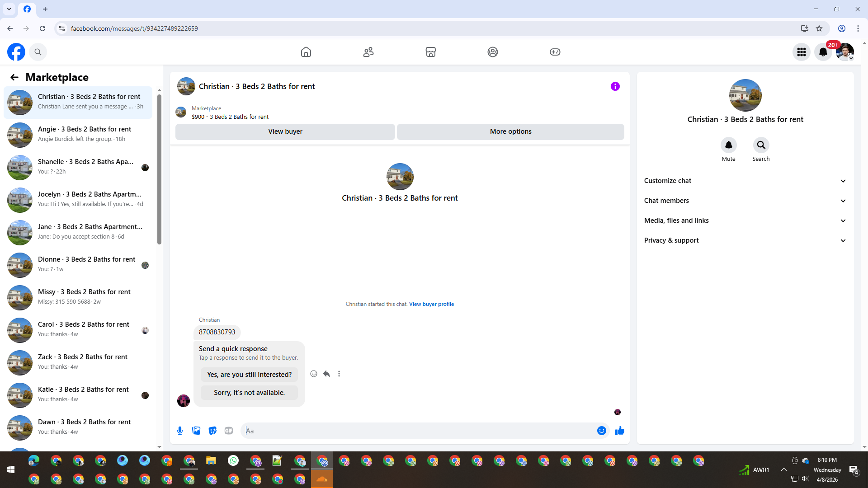Open the Marketplace tab in top navigation
This screenshot has height=488, width=868.
point(430,52)
